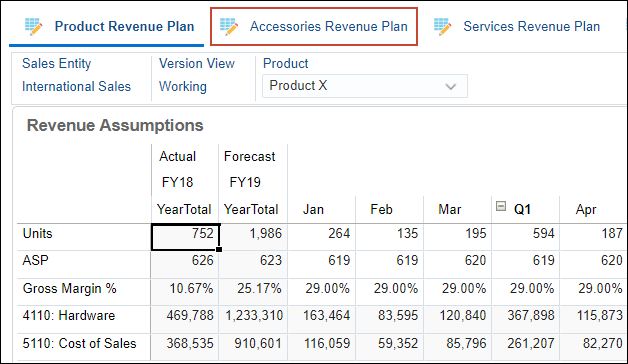628x364 pixels.
Task: Select the Hardware Jan cell 163,464
Action: coord(322,320)
